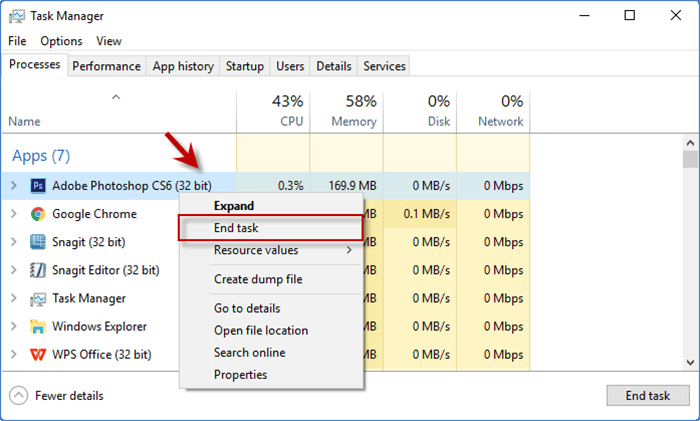Expand the Google Chrome process group
This screenshot has height=421, width=700.
click(13, 213)
